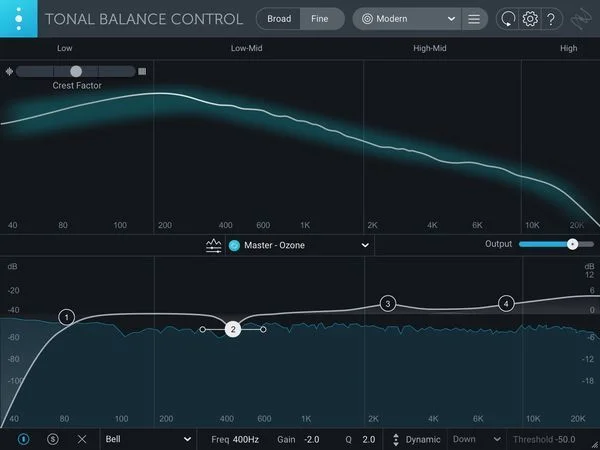Toggle the Dynamic mode button
The image size is (600, 450).
coord(416,439)
